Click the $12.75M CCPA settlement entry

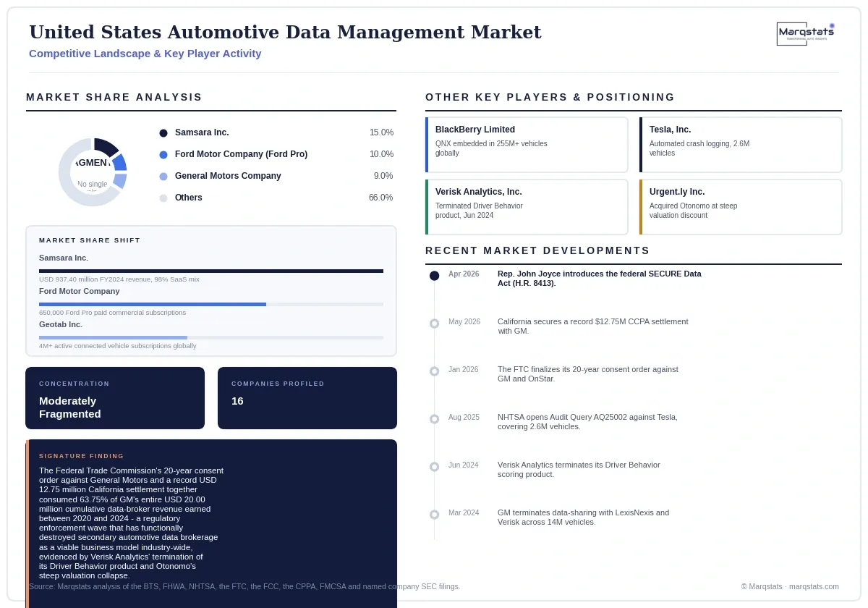tap(593, 326)
